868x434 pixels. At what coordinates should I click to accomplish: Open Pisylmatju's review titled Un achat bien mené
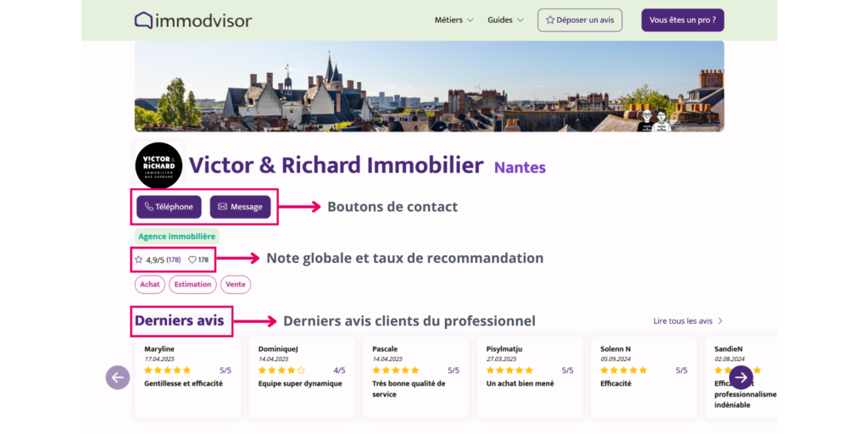click(530, 377)
